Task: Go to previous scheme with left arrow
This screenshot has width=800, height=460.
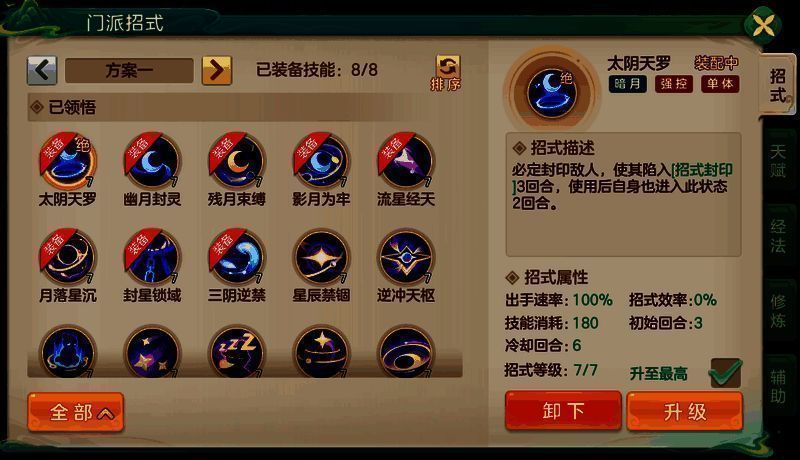Action: tap(42, 70)
